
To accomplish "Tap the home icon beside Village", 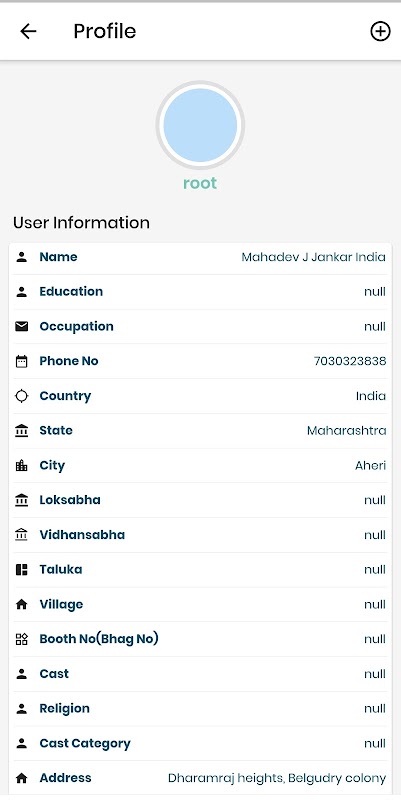I will pos(21,605).
